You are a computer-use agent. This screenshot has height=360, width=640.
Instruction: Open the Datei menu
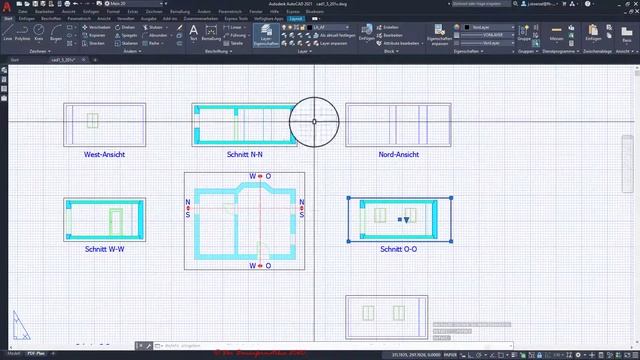click(x=22, y=11)
